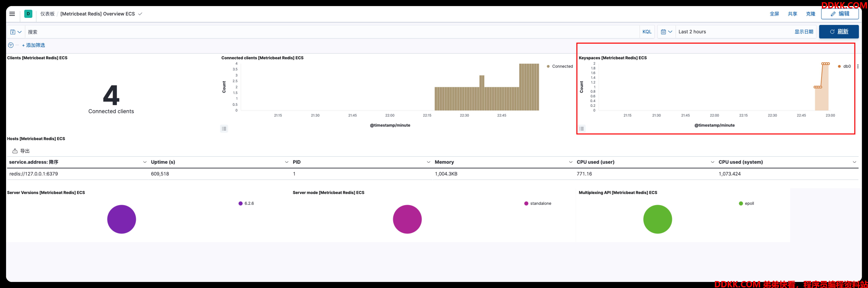Click the 克隆 clone menu item
This screenshot has width=868, height=288.
coord(810,14)
